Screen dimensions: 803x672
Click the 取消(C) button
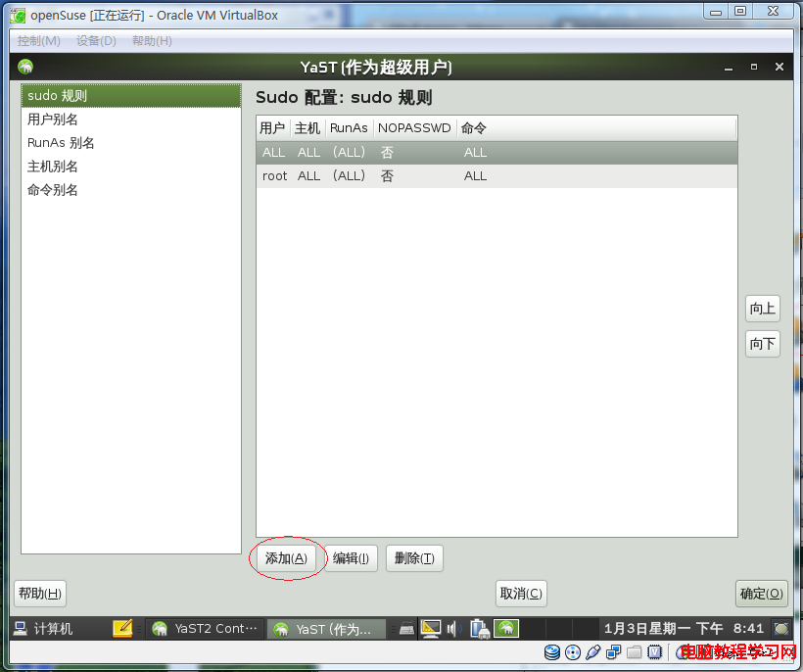[521, 594]
